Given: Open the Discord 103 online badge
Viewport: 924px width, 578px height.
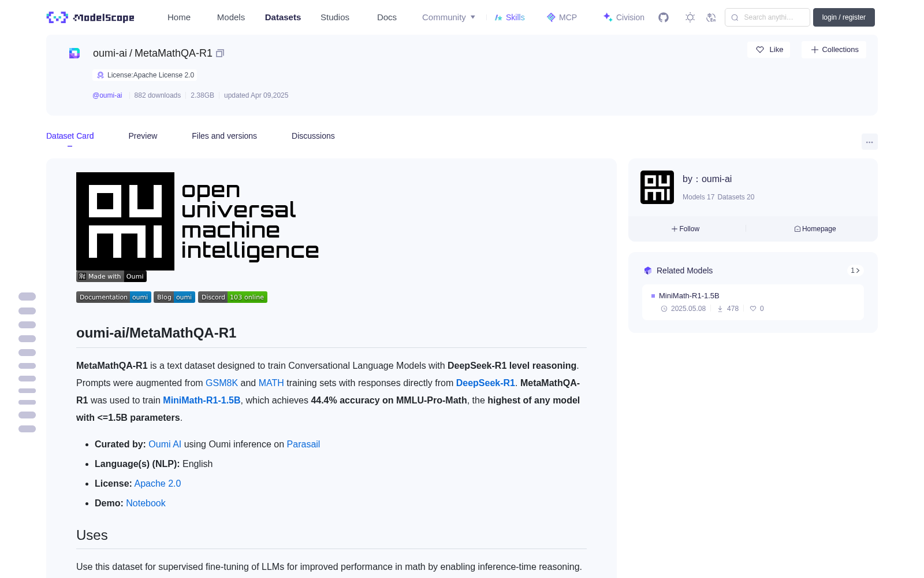Looking at the screenshot, I should point(233,297).
